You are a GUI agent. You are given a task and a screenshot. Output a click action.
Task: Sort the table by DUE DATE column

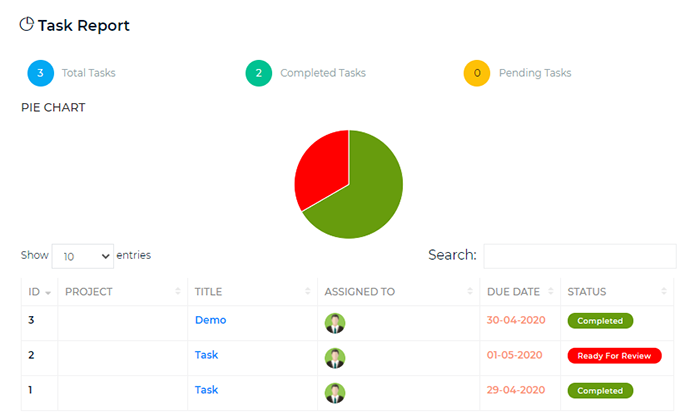tap(520, 292)
